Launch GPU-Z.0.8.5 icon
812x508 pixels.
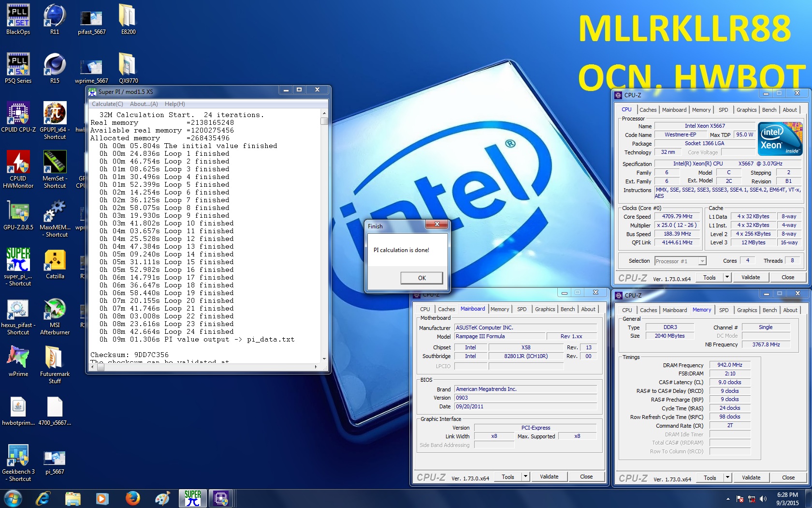pos(18,215)
